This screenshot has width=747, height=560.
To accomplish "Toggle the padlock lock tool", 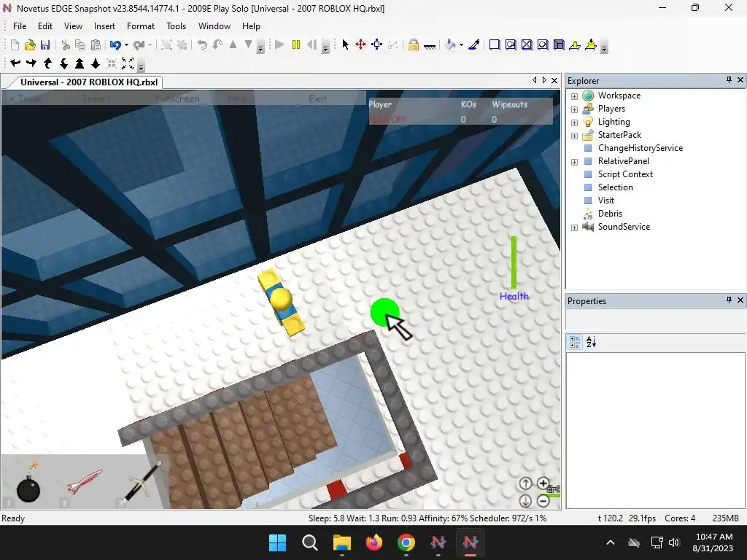I will tap(413, 44).
